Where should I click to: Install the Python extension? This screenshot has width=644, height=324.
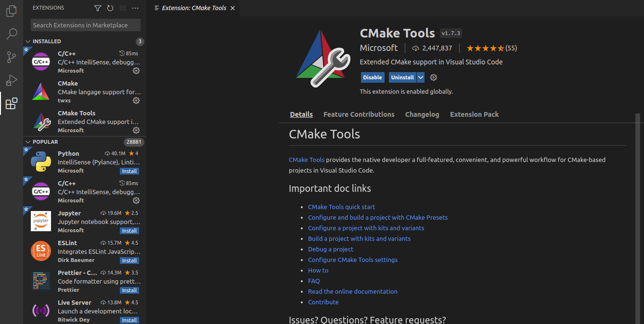click(x=129, y=171)
